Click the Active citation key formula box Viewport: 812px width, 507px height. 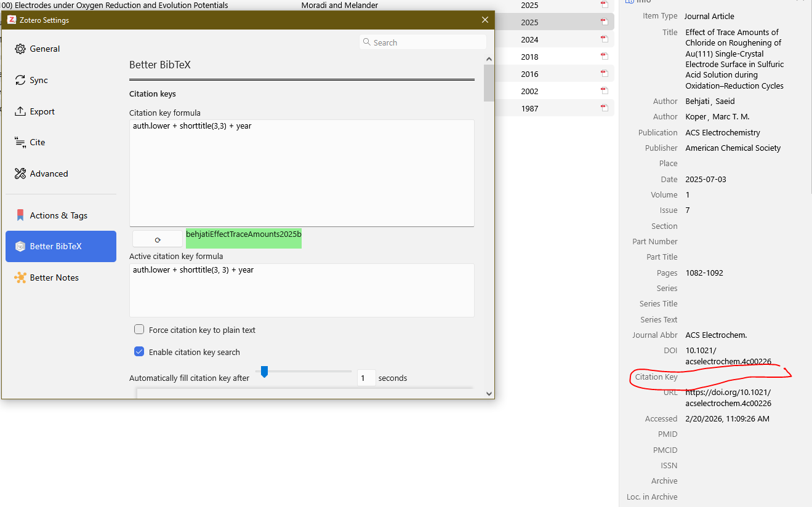(302, 290)
